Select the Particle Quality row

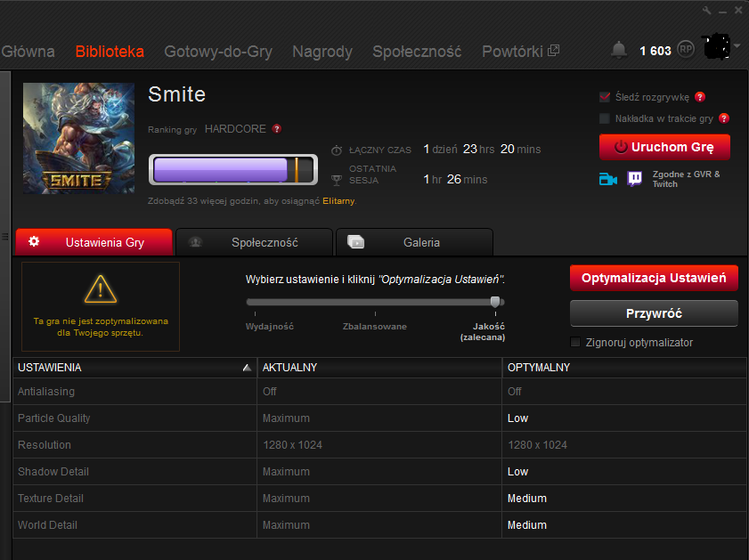379,418
